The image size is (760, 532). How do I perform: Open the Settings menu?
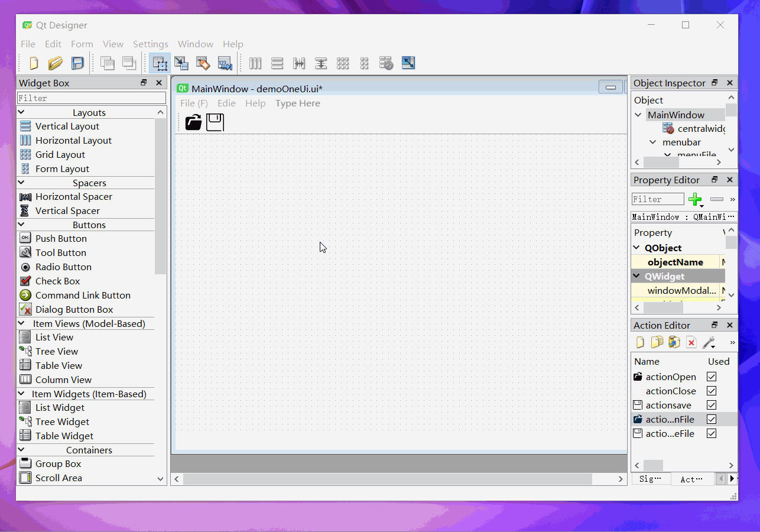151,44
